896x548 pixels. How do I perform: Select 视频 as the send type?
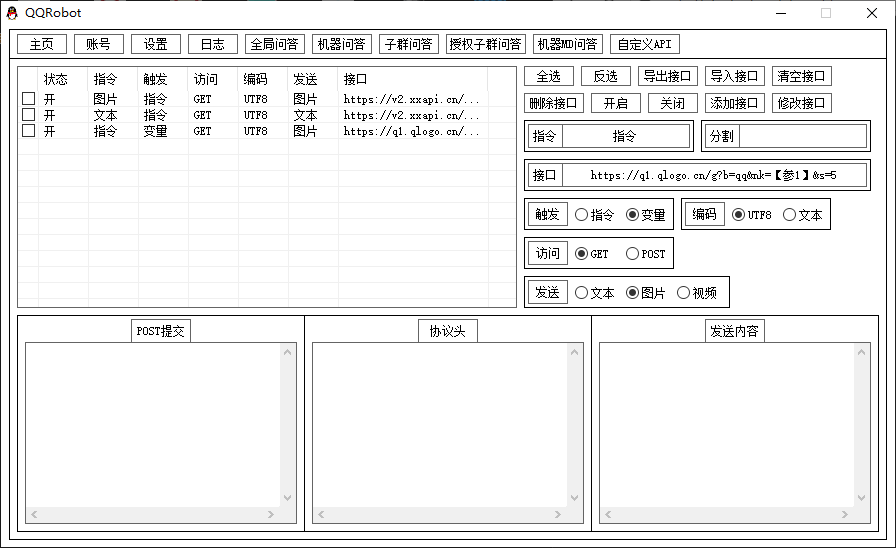[x=684, y=293]
